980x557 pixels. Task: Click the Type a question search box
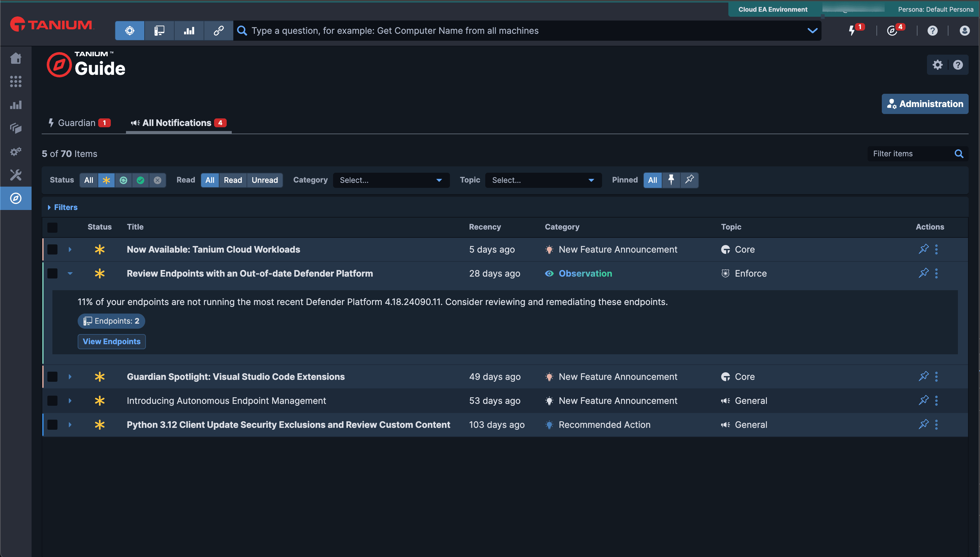(x=528, y=31)
